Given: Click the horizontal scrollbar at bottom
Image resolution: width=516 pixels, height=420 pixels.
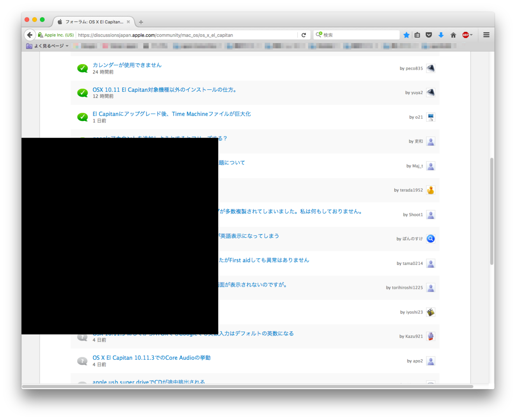Looking at the screenshot, I should coord(247,387).
